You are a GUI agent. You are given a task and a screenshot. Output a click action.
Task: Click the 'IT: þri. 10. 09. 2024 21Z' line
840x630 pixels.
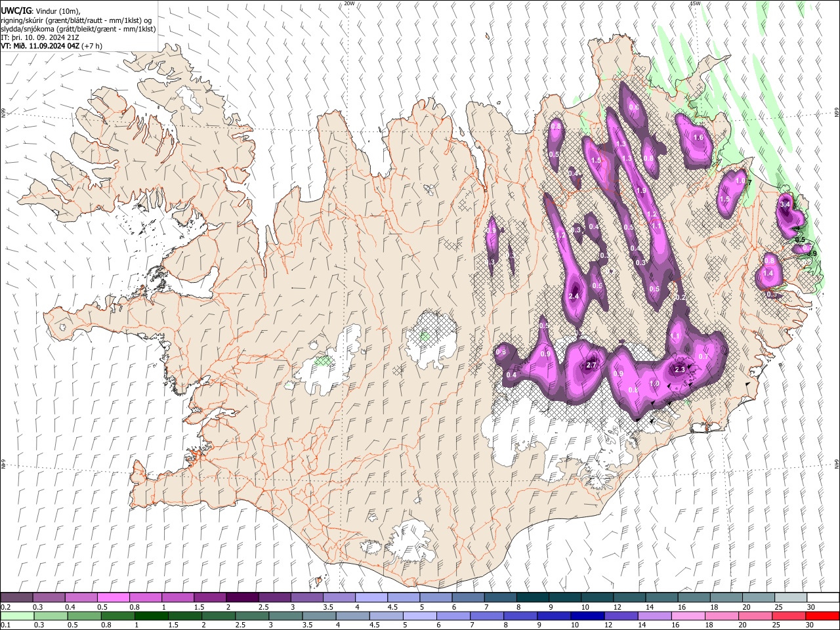pos(40,37)
